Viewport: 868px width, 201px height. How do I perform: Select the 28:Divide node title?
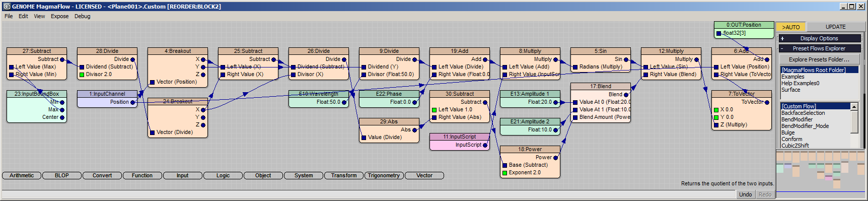(x=107, y=51)
